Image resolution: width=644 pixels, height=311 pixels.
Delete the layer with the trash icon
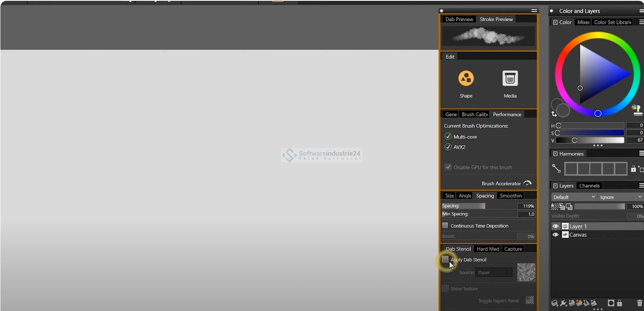tap(639, 303)
